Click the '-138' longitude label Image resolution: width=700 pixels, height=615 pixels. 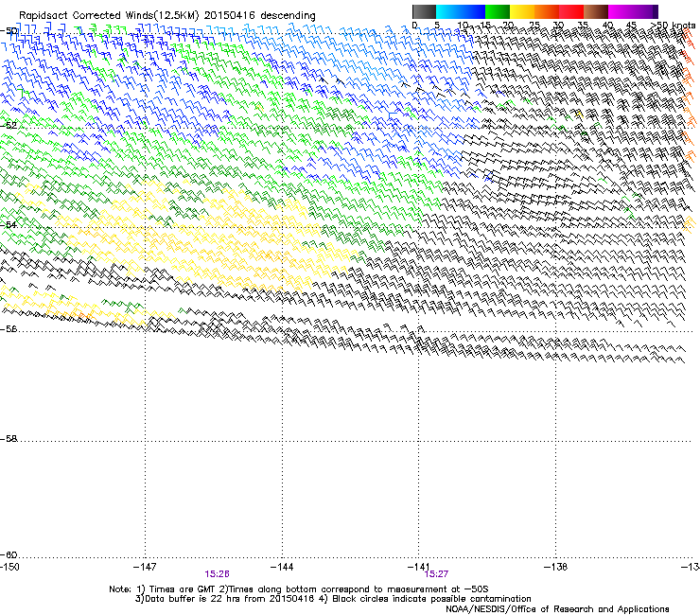click(556, 567)
